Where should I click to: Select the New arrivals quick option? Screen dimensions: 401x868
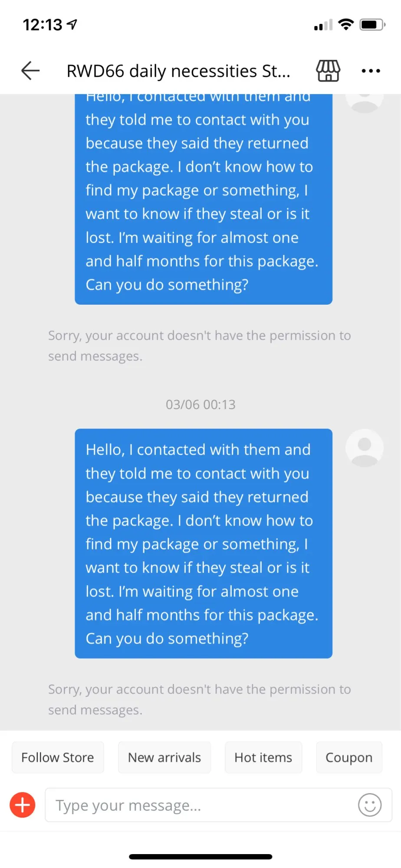(164, 757)
